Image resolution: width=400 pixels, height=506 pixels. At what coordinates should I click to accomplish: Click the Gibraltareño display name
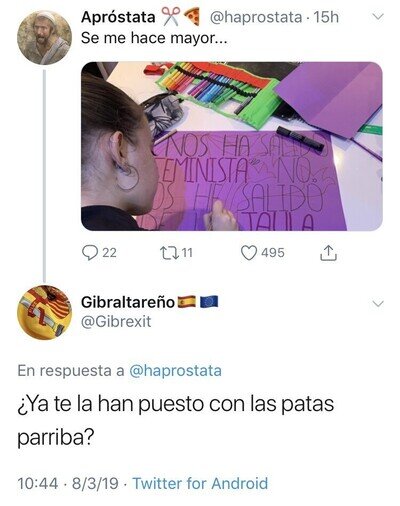pos(128,302)
